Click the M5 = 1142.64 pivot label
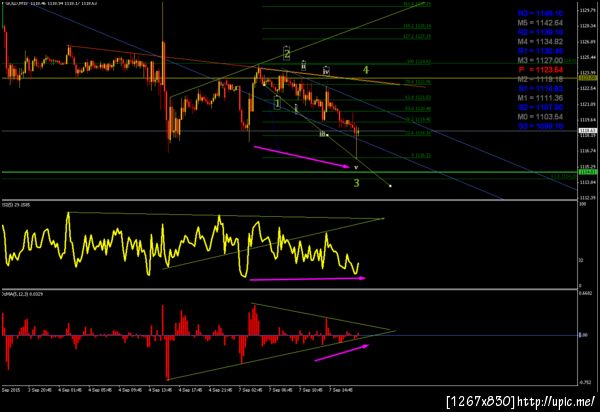This screenshot has height=412, width=600. pos(540,23)
